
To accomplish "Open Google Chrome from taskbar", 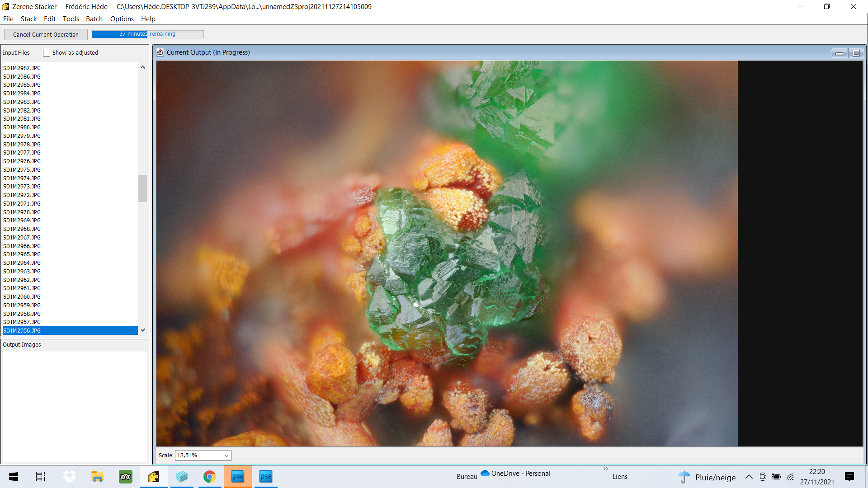I will click(x=209, y=477).
